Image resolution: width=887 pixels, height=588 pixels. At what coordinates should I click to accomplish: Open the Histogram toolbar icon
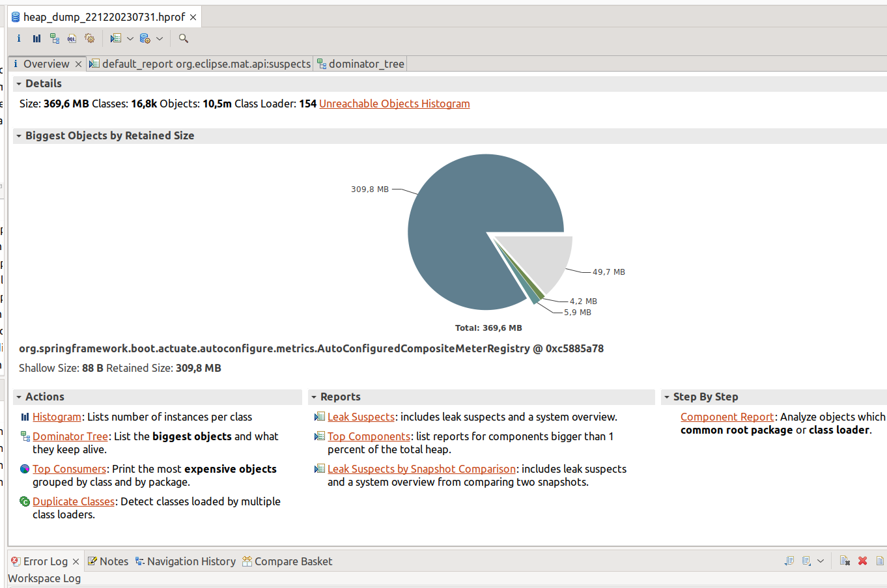click(x=36, y=38)
